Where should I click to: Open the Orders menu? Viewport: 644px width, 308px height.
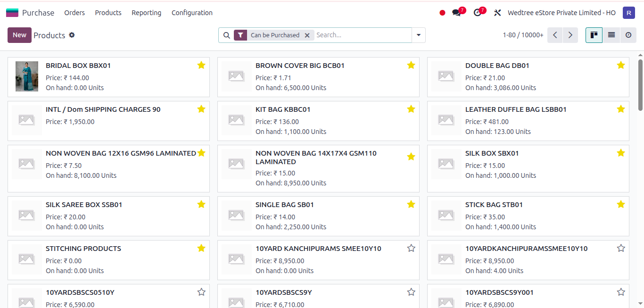click(x=74, y=13)
